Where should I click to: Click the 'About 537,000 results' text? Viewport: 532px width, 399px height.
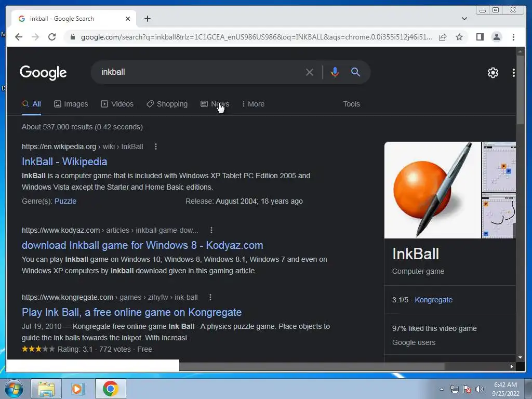coord(82,127)
